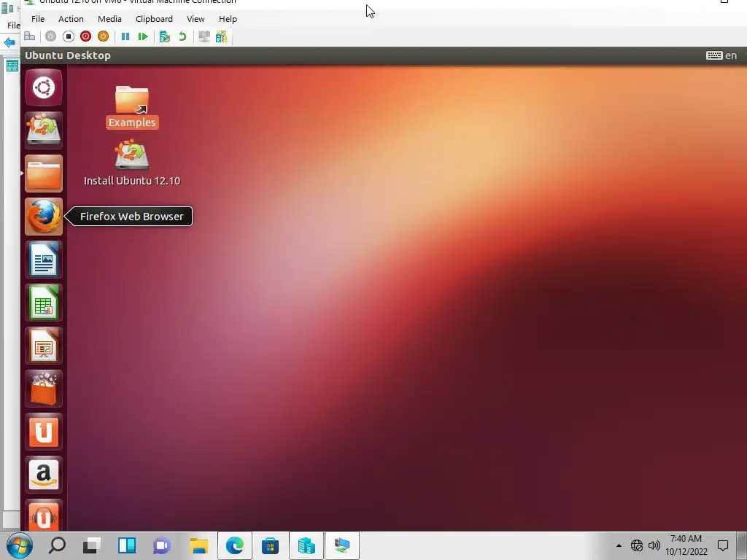This screenshot has width=747, height=560.
Task: Click the last icon in the VM toolbar
Action: (222, 36)
